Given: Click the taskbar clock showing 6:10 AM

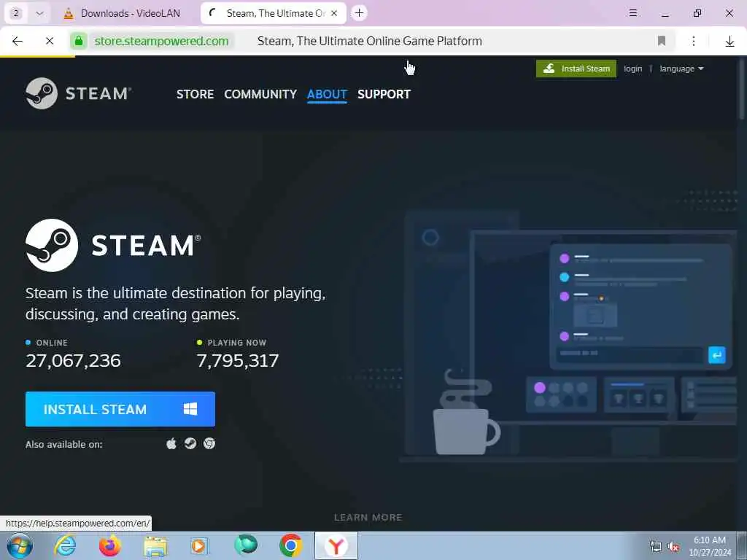Looking at the screenshot, I should [x=710, y=546].
